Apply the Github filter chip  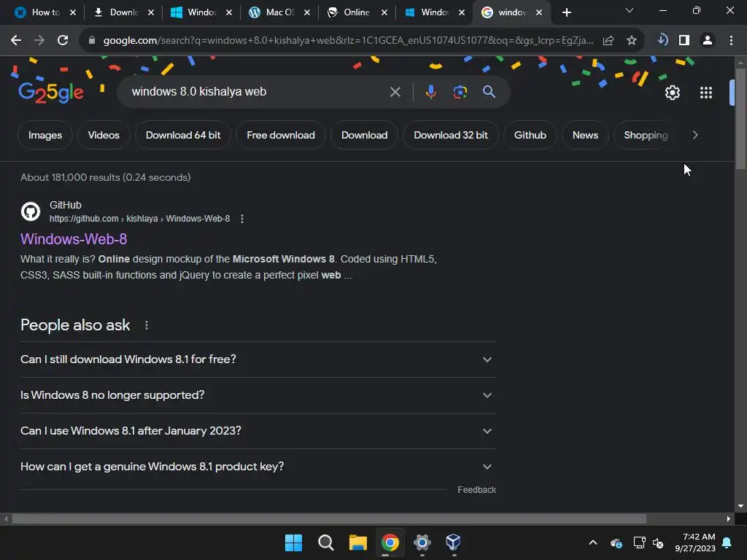click(530, 135)
